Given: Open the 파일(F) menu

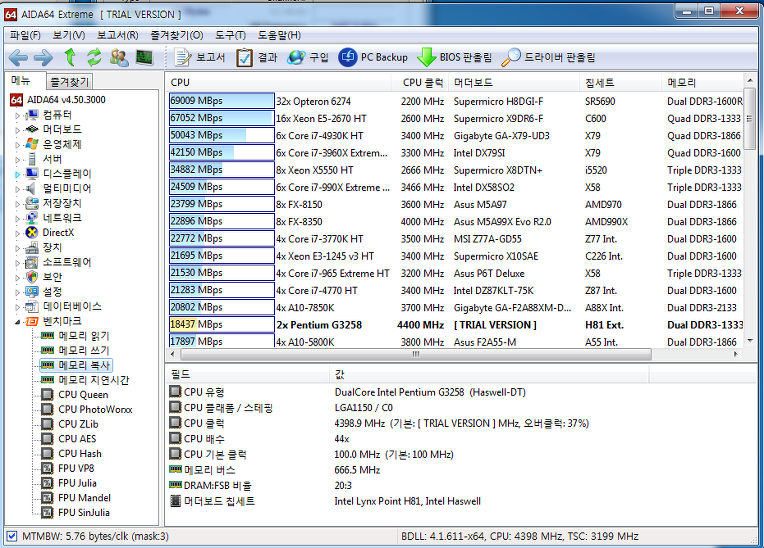Looking at the screenshot, I should point(25,35).
